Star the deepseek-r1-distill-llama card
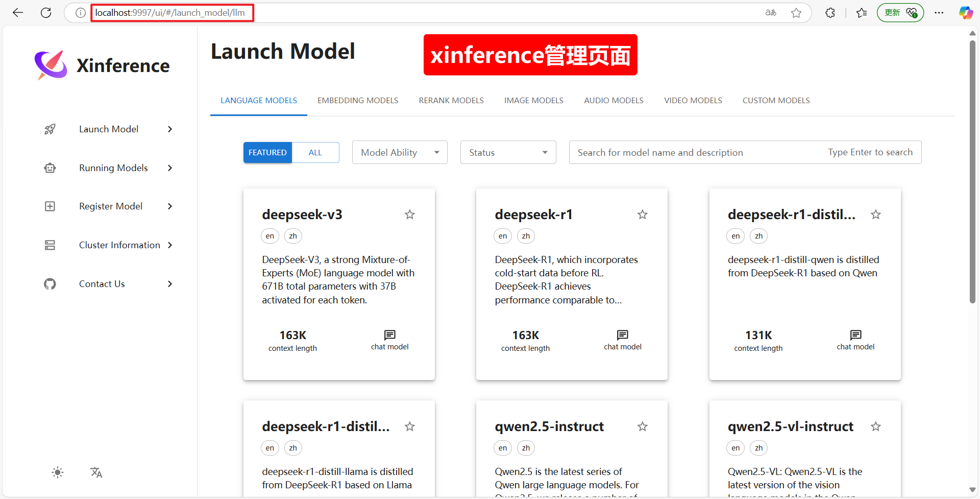The width and height of the screenshot is (980, 499). click(410, 426)
